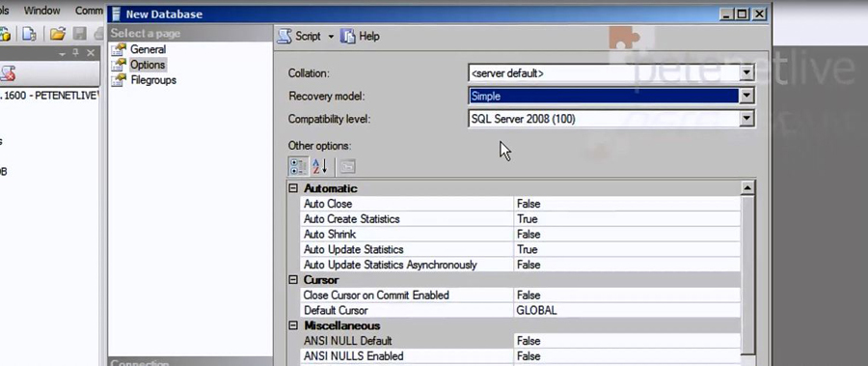Close the Object Explorer panel
Viewport: 868px width, 366px height.
click(91, 53)
